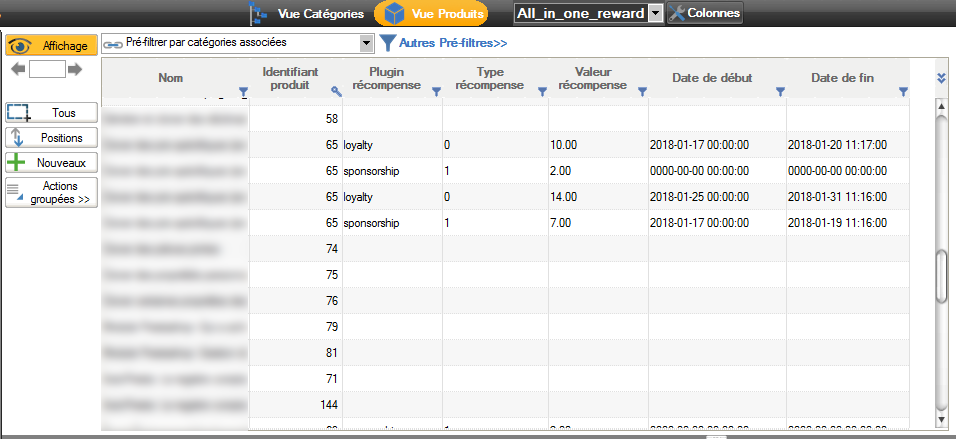956x439 pixels.
Task: Click the filter icon in Nom column
Action: [243, 92]
